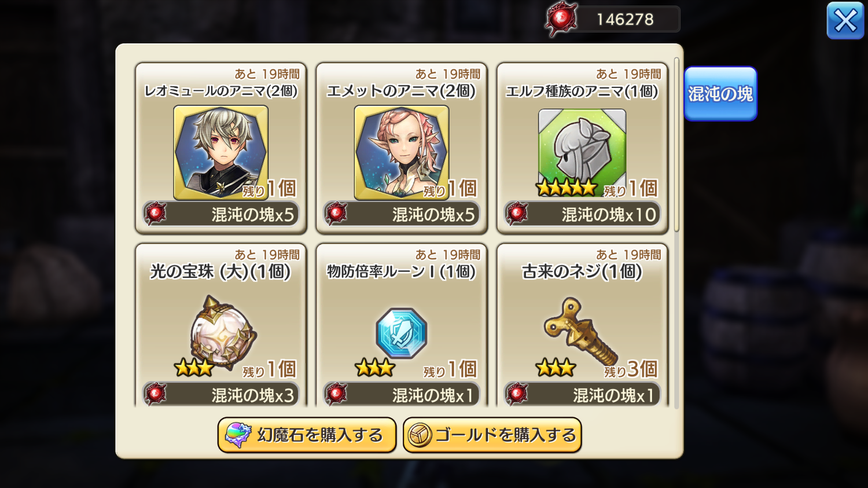
Task: Select the エメット elf character portrait
Action: (402, 152)
